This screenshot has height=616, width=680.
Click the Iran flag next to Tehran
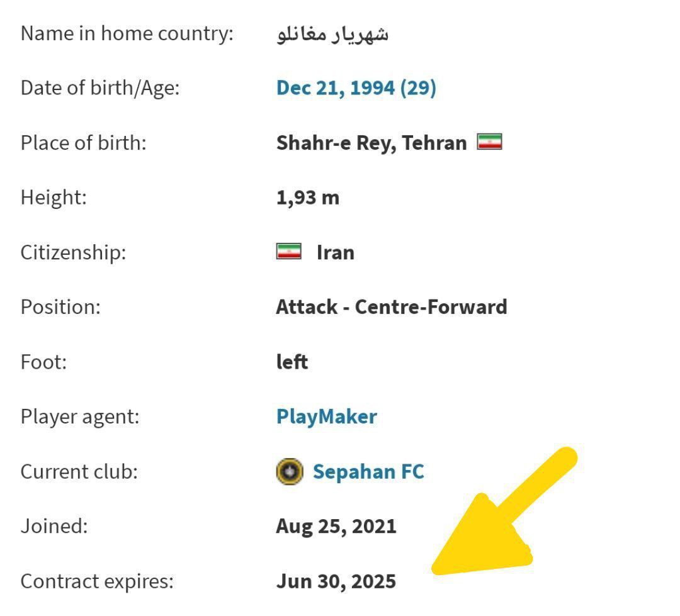tap(490, 142)
